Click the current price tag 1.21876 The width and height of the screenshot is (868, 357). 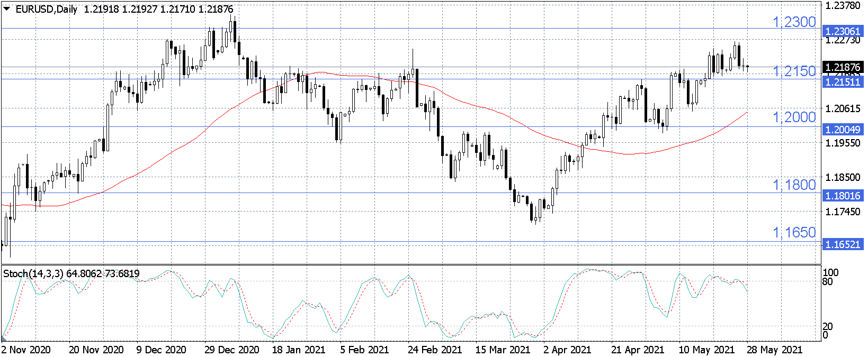point(843,67)
